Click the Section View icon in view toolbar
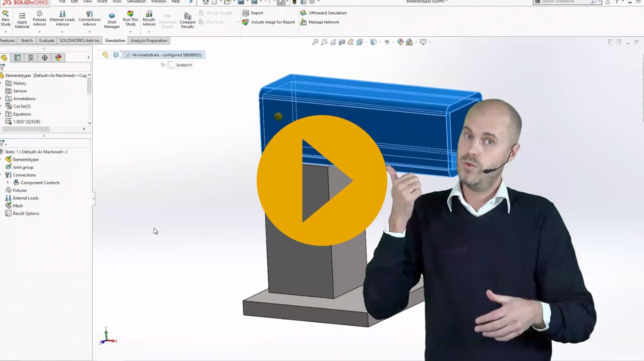Image resolution: width=644 pixels, height=361 pixels. (x=342, y=42)
